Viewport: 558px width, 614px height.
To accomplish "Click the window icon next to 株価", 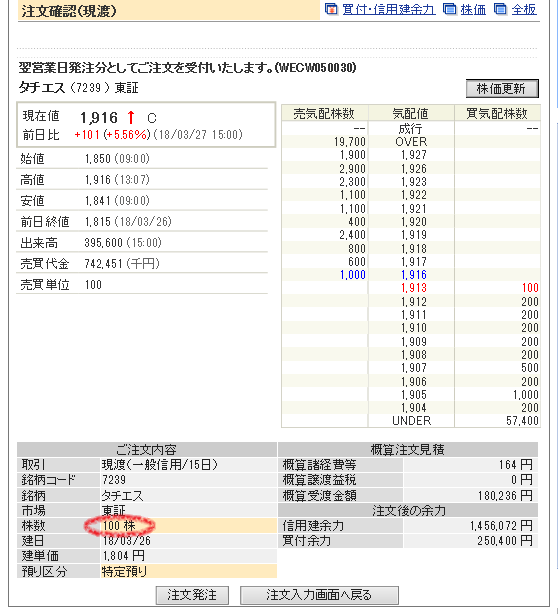I will coord(450,9).
